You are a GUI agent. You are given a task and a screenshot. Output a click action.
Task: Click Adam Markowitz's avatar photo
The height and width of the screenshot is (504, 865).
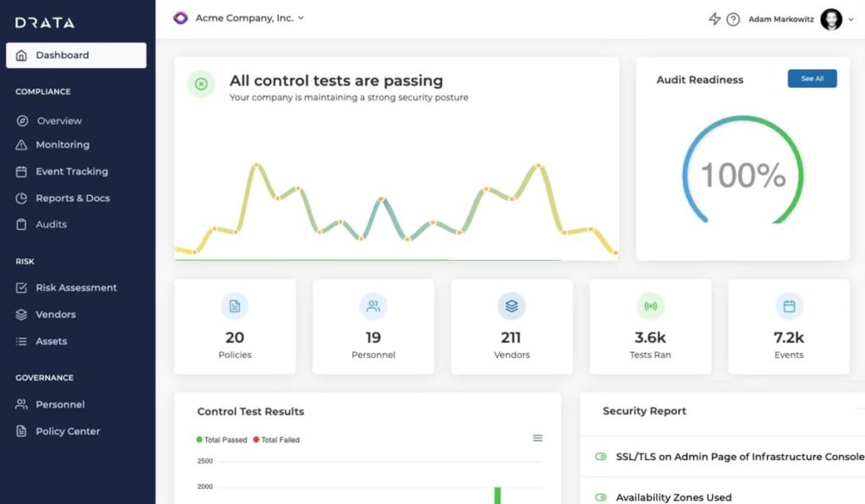(831, 19)
